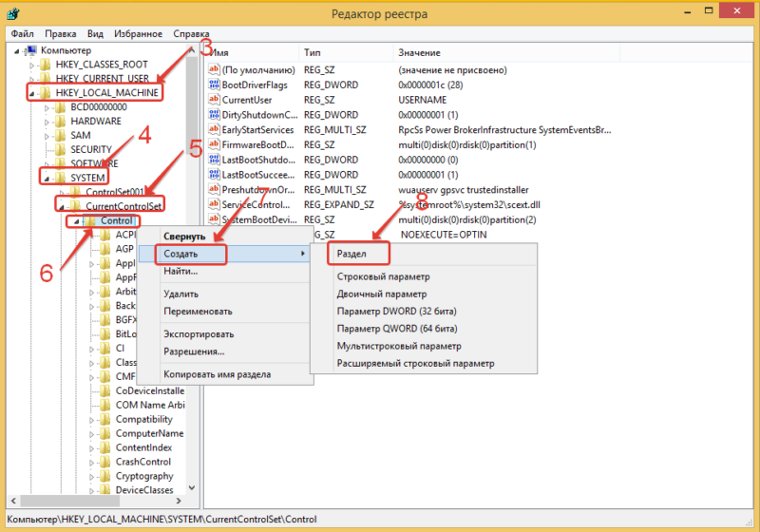Click the EarlyStartServices value icon
The width and height of the screenshot is (760, 532).
tap(214, 128)
